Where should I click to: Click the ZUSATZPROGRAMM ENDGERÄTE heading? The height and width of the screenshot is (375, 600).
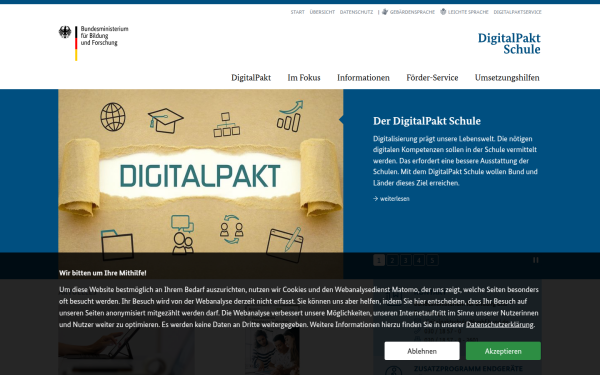tap(468, 368)
